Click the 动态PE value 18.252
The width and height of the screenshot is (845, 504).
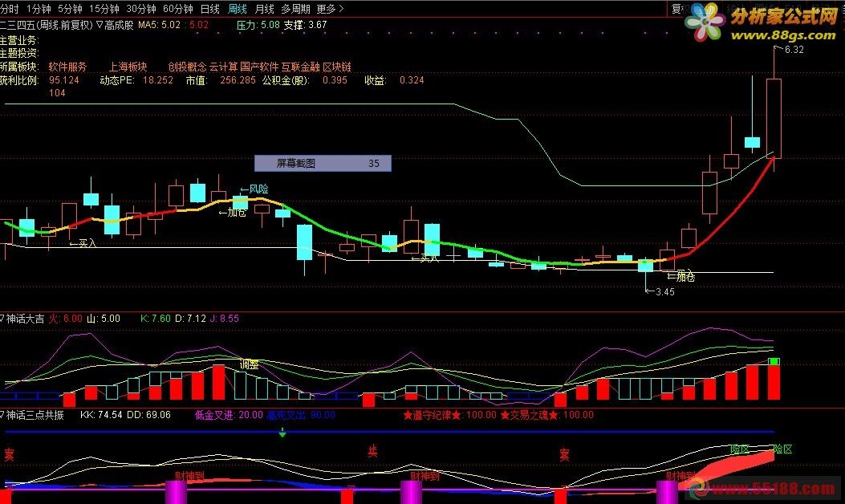(x=158, y=79)
